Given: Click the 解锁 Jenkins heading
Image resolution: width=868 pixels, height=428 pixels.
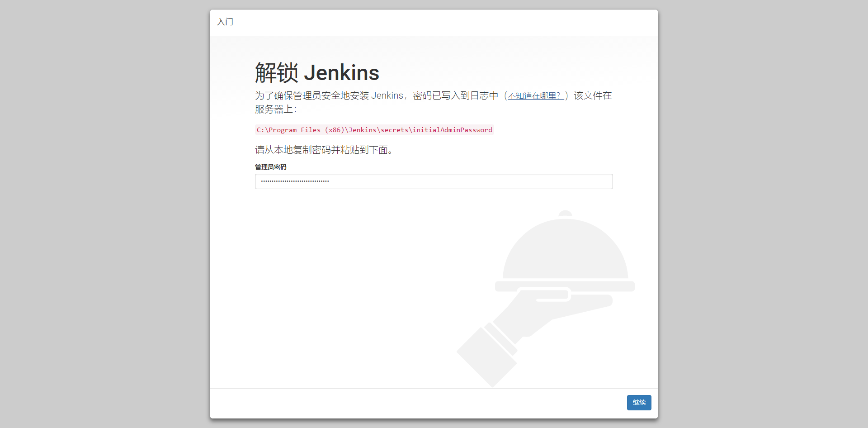Looking at the screenshot, I should coord(317,72).
